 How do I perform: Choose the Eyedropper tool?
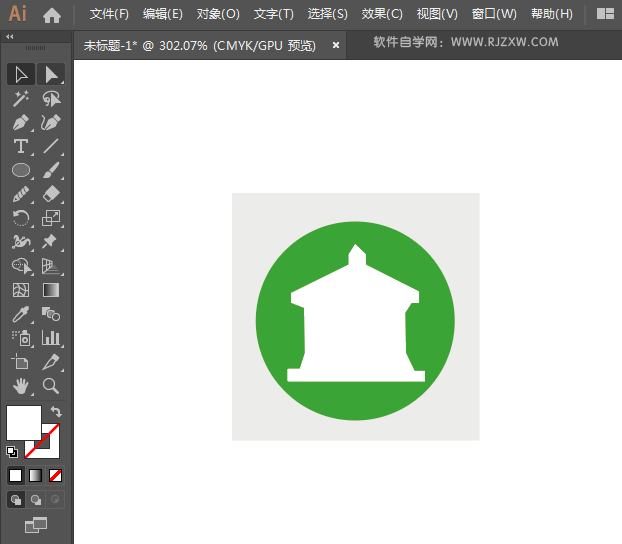21,314
